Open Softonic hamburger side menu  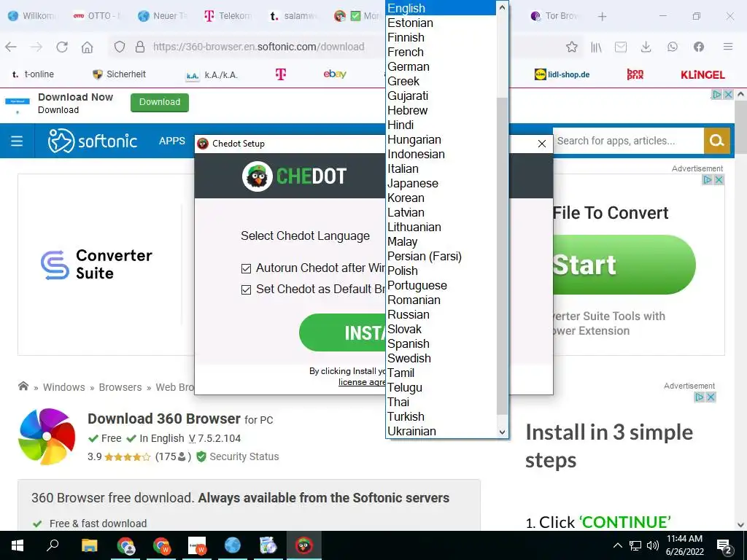18,141
